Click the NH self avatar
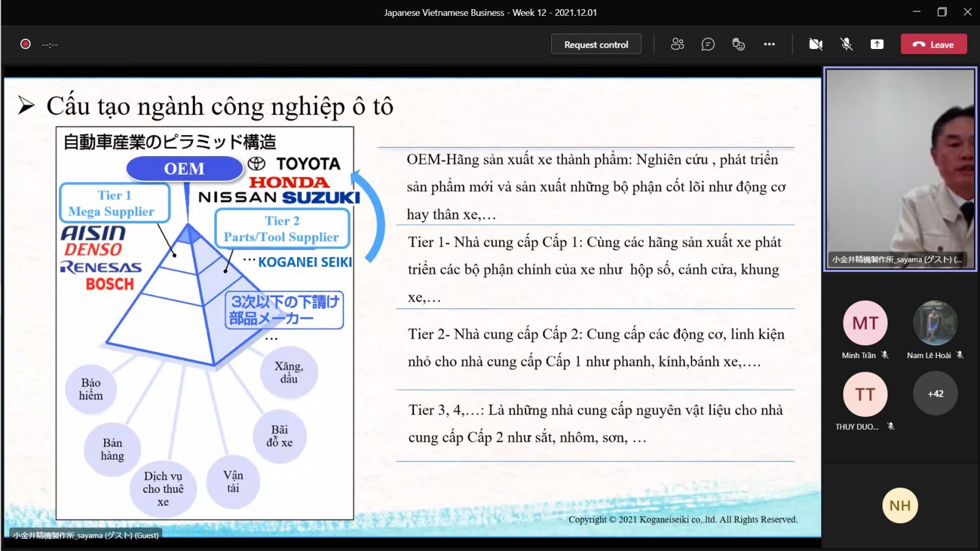 coord(900,505)
